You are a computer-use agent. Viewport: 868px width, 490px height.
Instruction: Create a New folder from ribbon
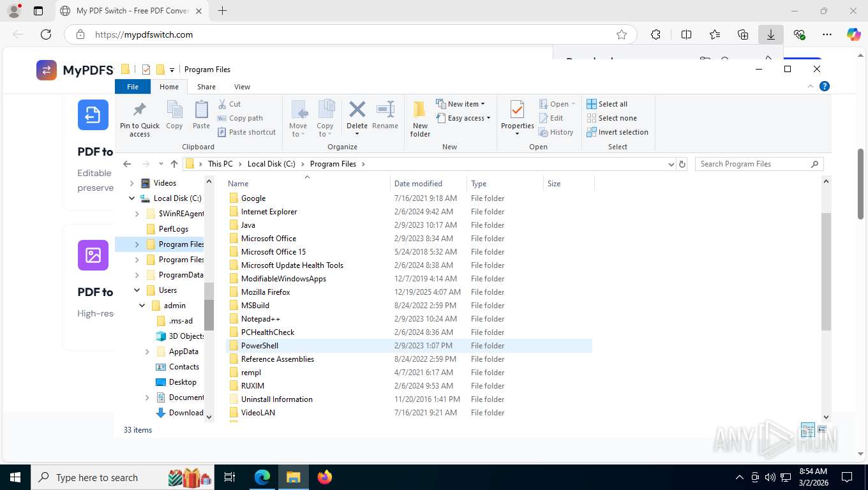click(420, 119)
